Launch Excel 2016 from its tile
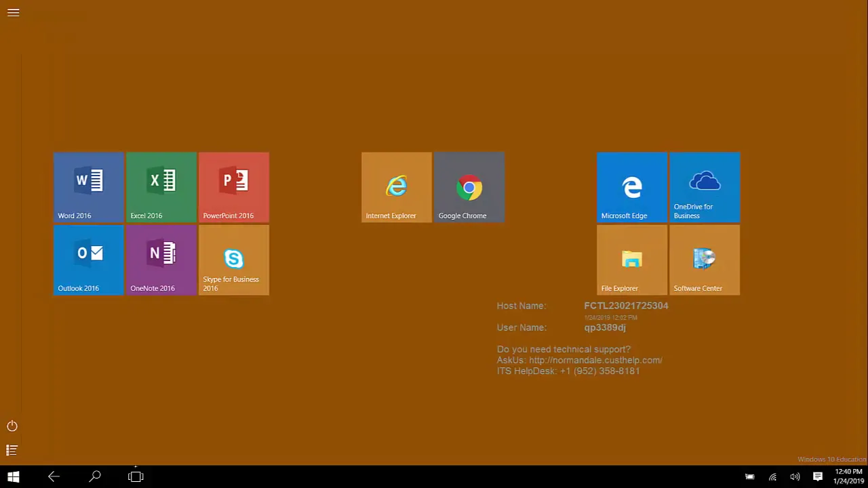 tap(161, 187)
